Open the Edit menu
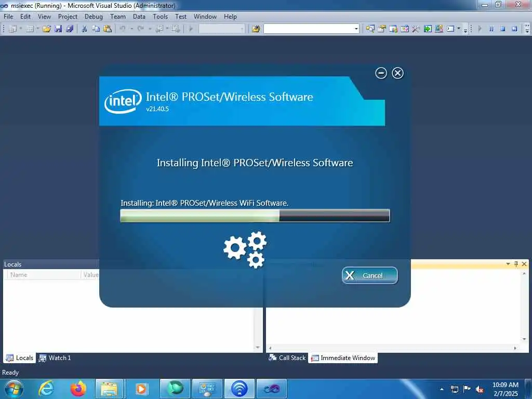 (25, 17)
